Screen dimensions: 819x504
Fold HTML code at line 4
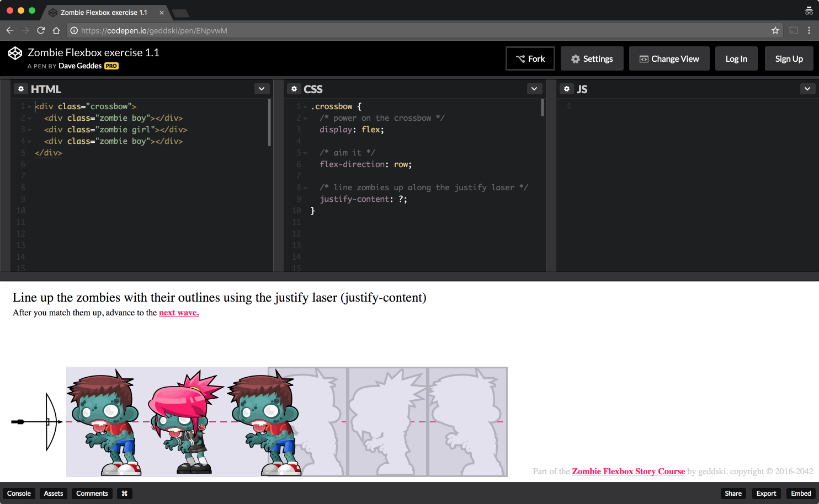[29, 142]
